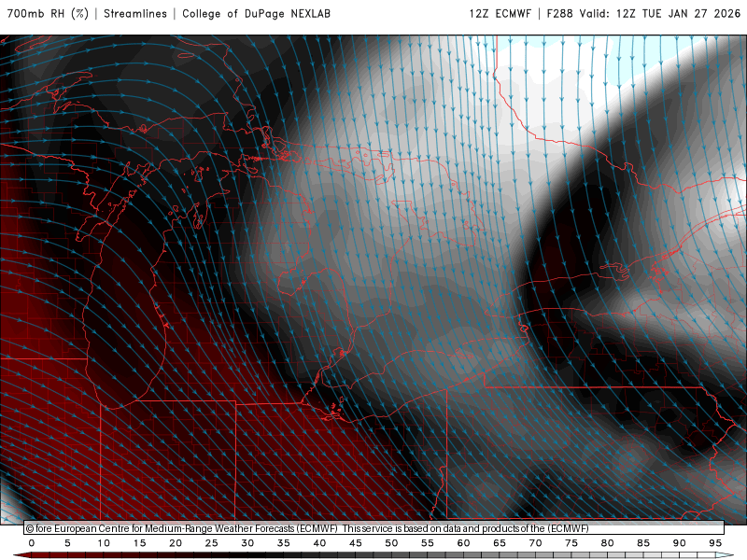The width and height of the screenshot is (747, 560).
Task: Click the "60" colorbar tick label
Action: pyautogui.click(x=463, y=543)
